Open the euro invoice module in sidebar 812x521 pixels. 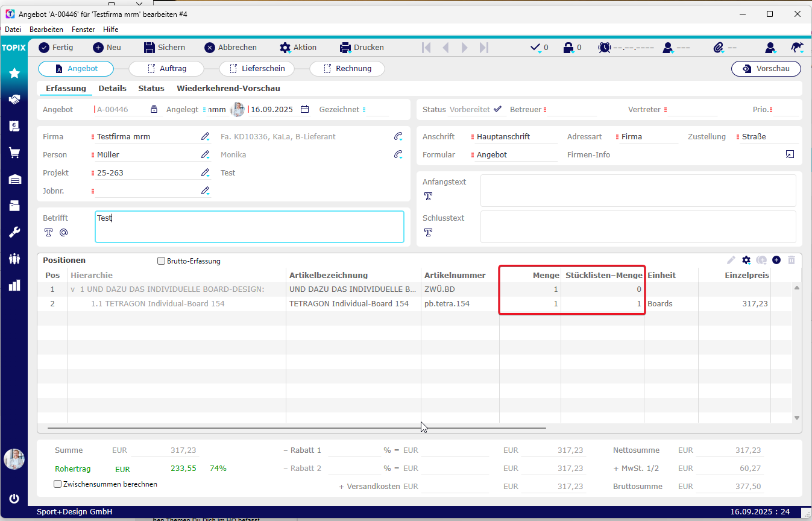coord(14,126)
